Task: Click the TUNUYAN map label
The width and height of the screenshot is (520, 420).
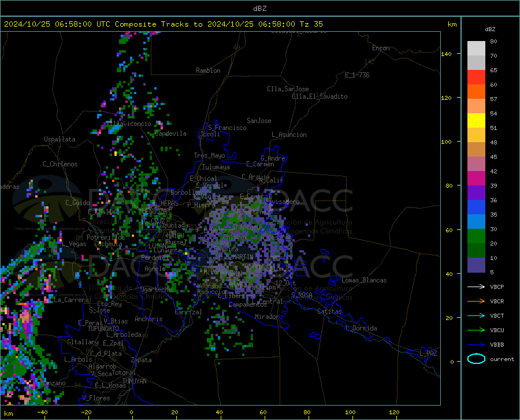Action: 134,381
